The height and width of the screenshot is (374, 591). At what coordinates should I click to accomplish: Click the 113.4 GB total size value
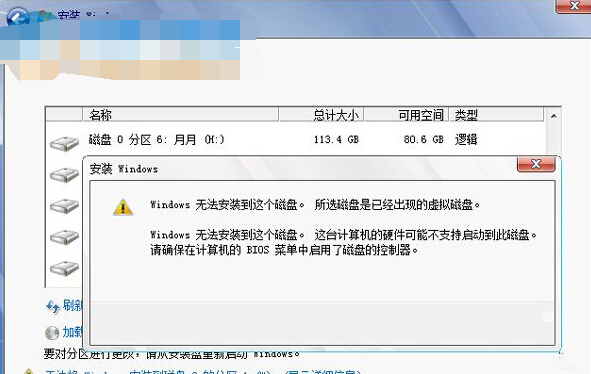pos(336,139)
